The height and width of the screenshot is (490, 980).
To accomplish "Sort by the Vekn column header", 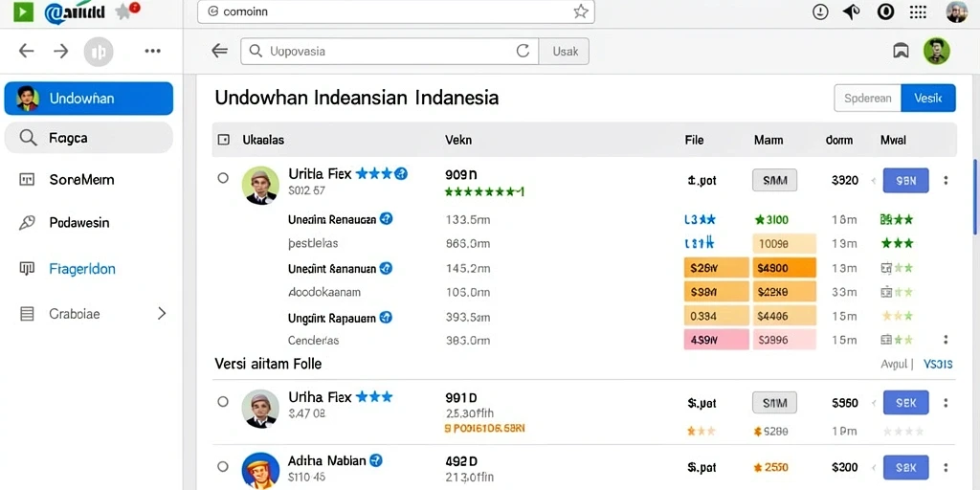I will [x=458, y=140].
